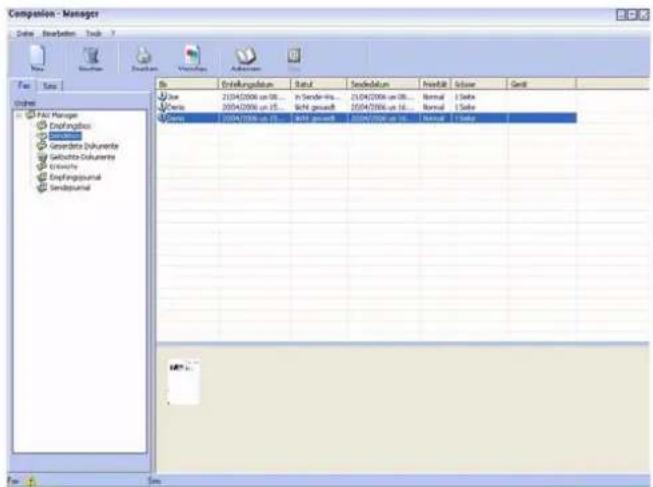
Task: Click the fax icon of unselected Denis row
Action: (x=162, y=107)
